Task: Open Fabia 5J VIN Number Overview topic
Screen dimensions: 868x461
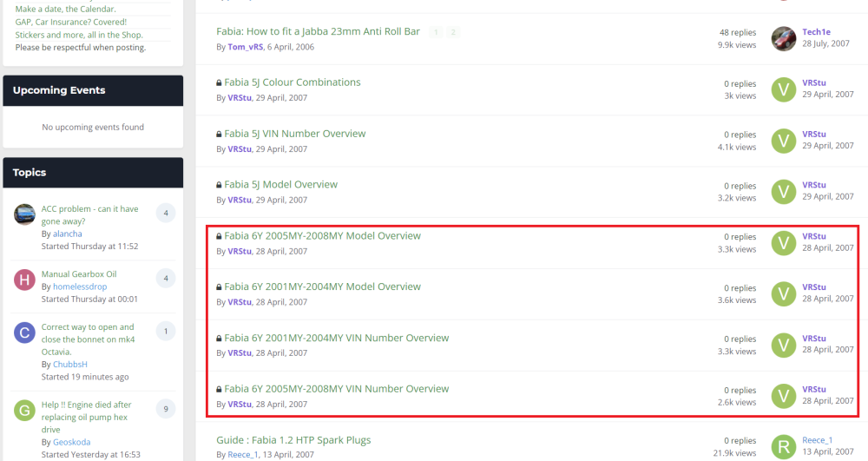Action: 295,134
